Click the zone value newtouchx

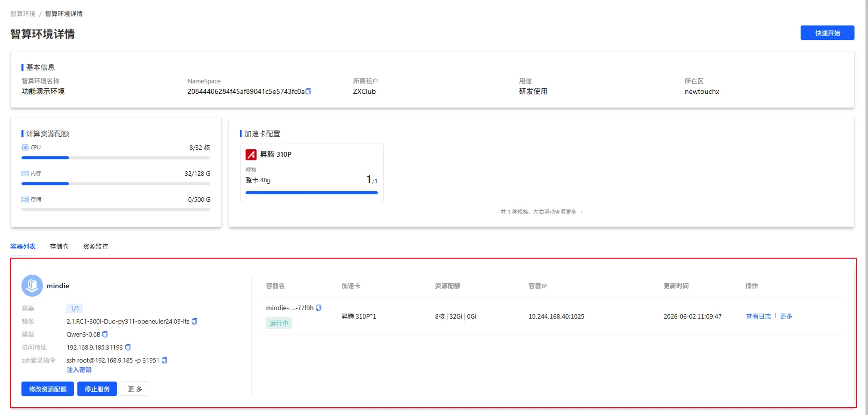pyautogui.click(x=702, y=91)
